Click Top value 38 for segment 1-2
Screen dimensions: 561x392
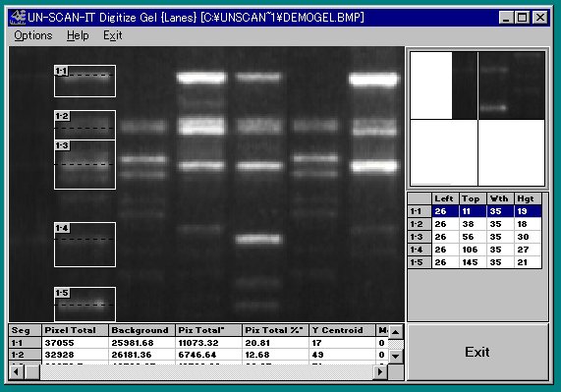(x=473, y=224)
